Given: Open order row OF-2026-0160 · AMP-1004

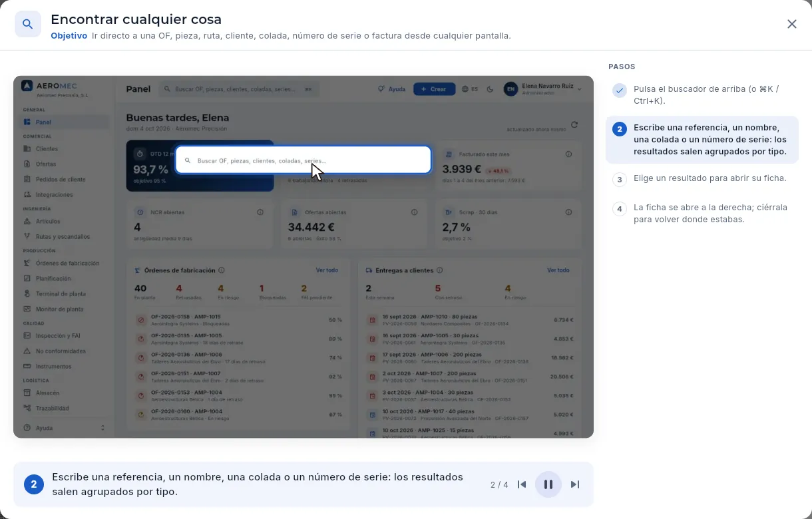Looking at the screenshot, I should (x=238, y=415).
